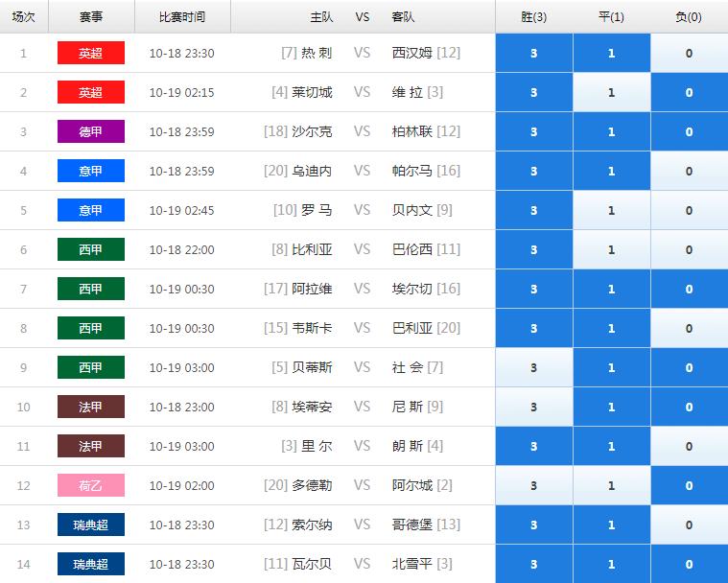Click match time 10-19 02:15
Screen dimensions: 728x583
(x=182, y=92)
